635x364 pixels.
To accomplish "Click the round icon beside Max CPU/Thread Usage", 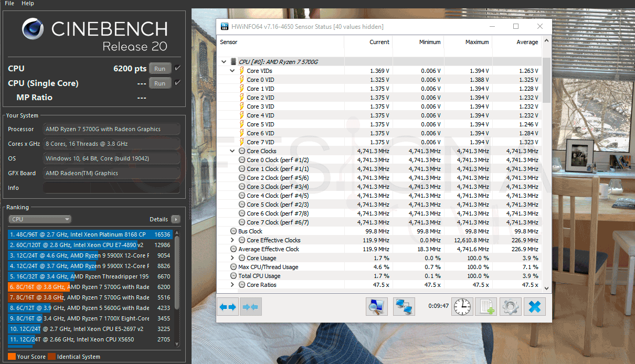I will [x=234, y=267].
